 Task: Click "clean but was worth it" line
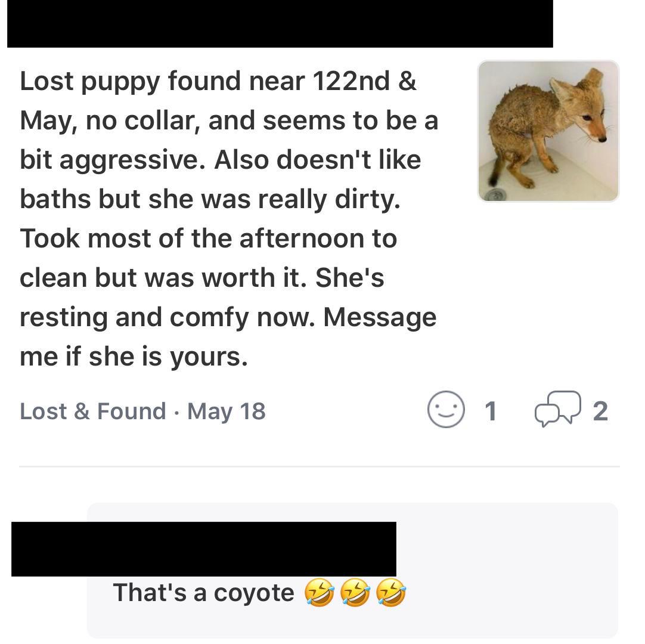click(201, 278)
